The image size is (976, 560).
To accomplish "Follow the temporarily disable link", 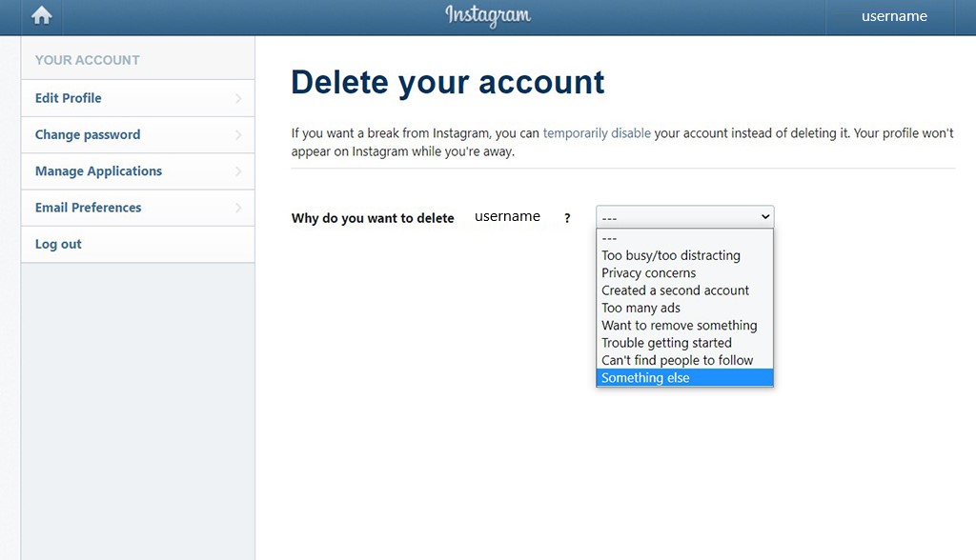I will click(x=597, y=133).
